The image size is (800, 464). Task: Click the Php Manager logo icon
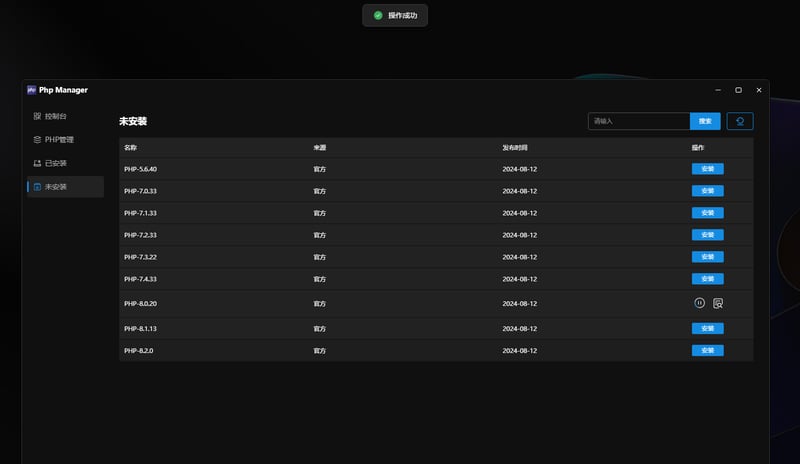coord(32,90)
